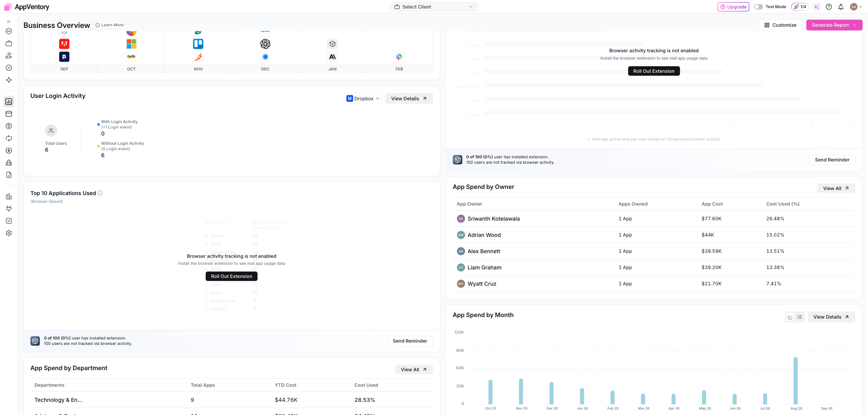Image resolution: width=868 pixels, height=415 pixels.
Task: Click View All in App Spend by Owner
Action: click(x=836, y=189)
